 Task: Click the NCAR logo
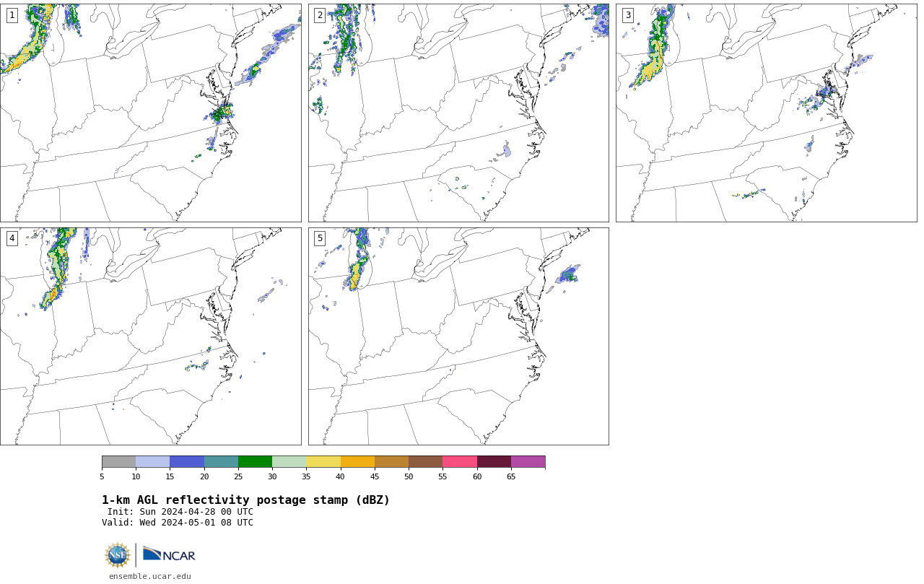point(169,554)
